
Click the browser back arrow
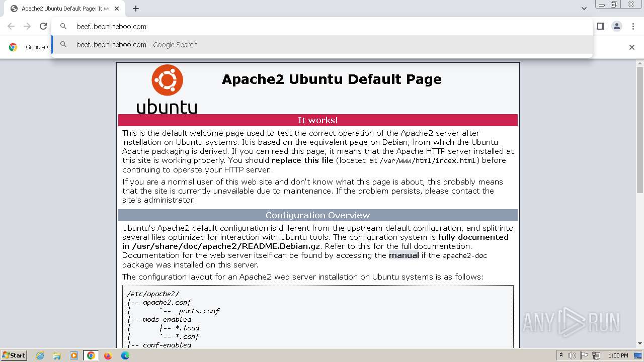[x=11, y=26]
